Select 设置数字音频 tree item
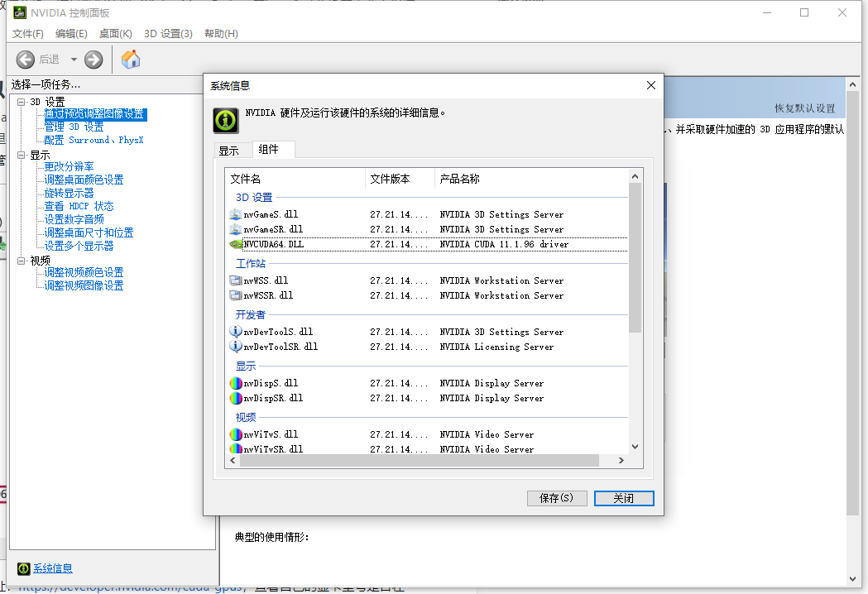The image size is (868, 594). click(x=74, y=219)
